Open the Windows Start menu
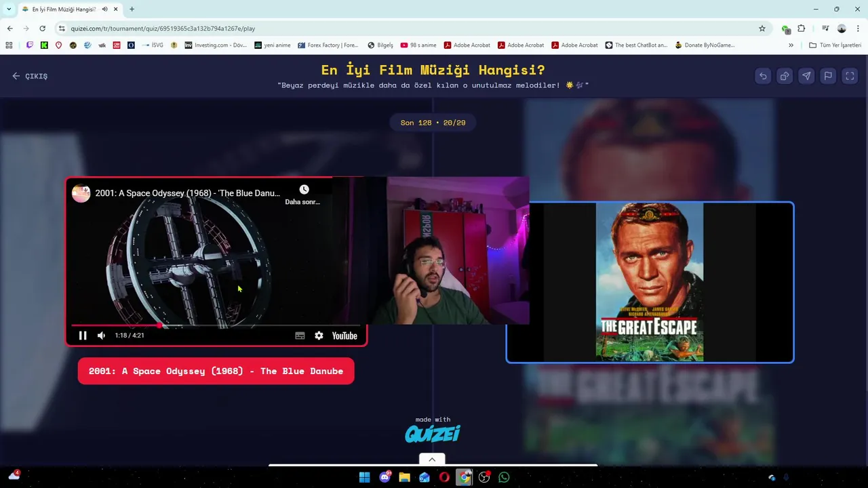This screenshot has height=488, width=868. [364, 477]
